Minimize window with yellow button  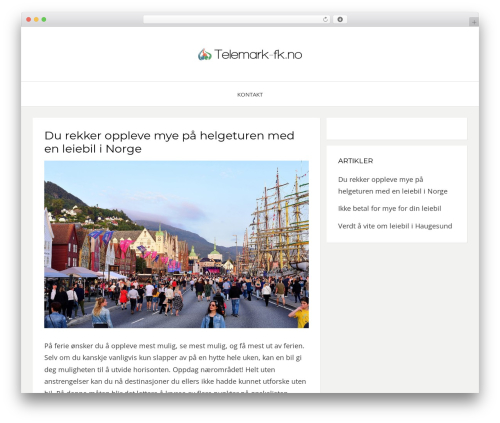36,19
